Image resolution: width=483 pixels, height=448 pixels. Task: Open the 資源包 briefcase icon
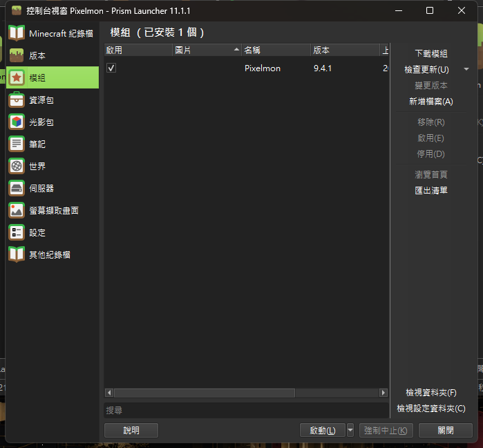[17, 100]
